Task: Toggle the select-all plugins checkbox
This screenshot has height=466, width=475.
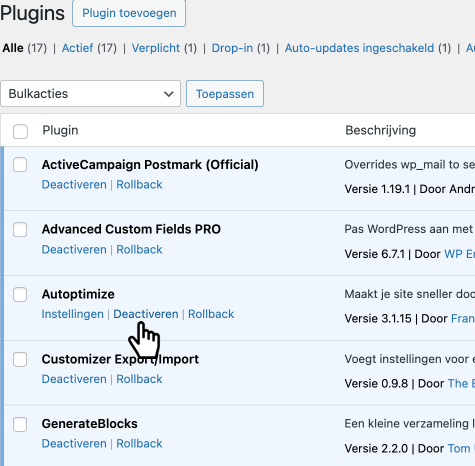Action: 20,131
